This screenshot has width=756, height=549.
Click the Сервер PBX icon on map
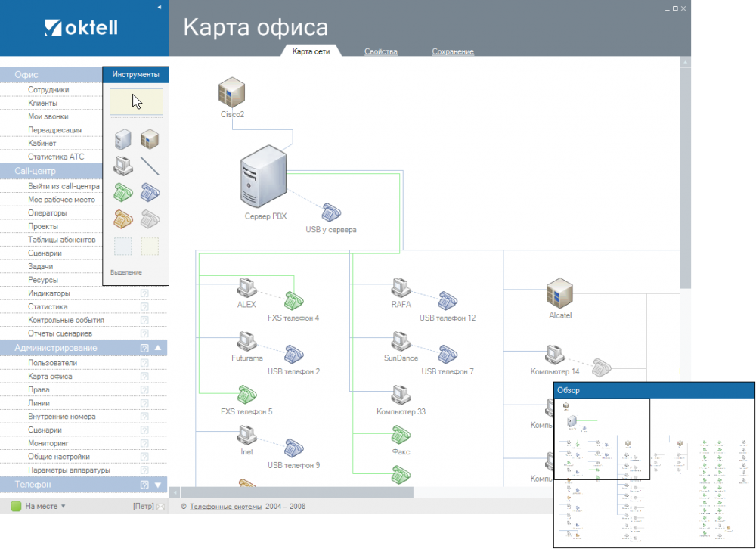click(265, 178)
